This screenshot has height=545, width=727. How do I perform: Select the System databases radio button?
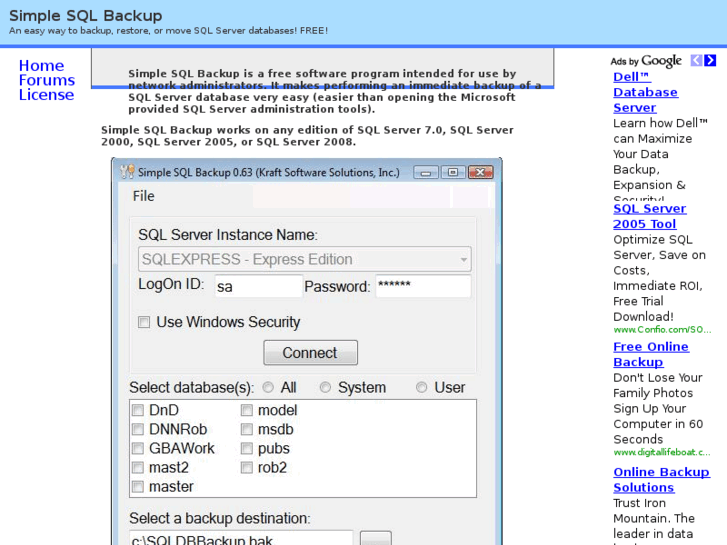point(325,387)
